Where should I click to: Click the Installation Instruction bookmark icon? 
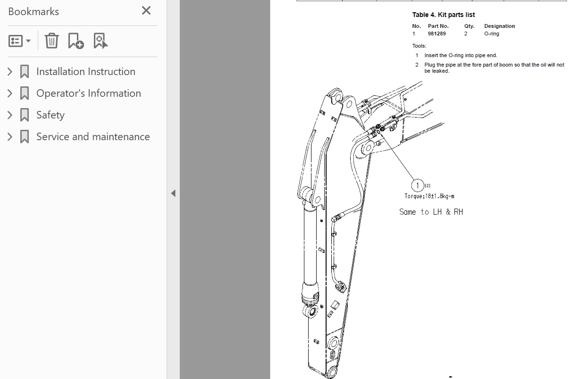[25, 72]
